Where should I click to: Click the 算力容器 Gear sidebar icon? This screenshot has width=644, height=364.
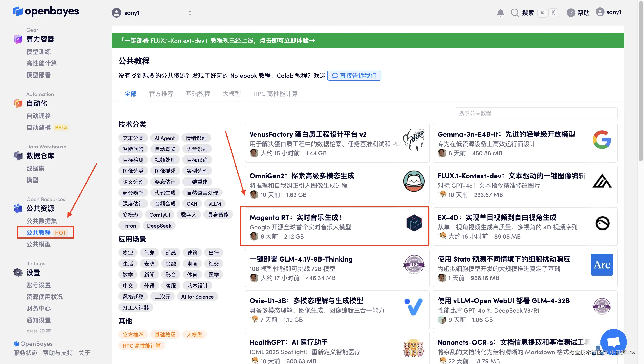18,39
